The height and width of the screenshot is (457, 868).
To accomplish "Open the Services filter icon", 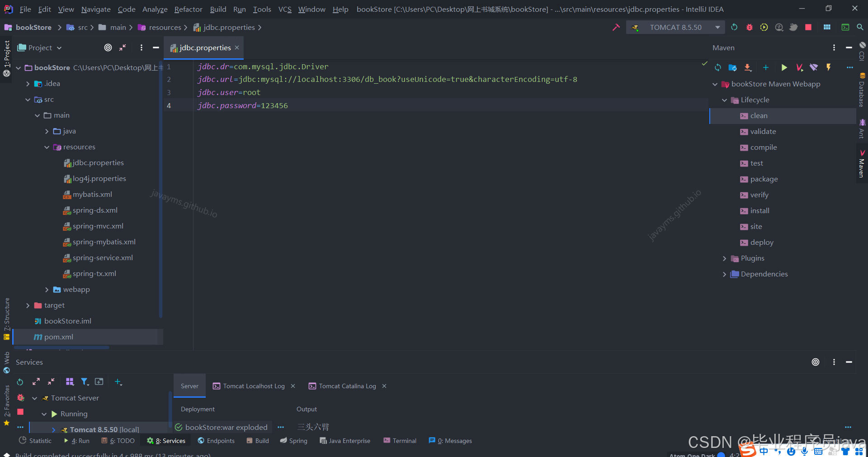I will [85, 382].
